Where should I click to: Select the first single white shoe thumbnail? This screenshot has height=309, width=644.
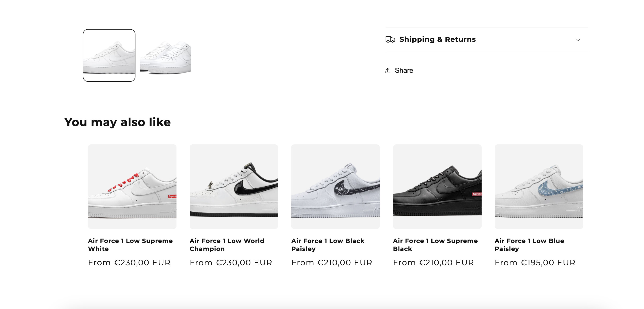109,55
